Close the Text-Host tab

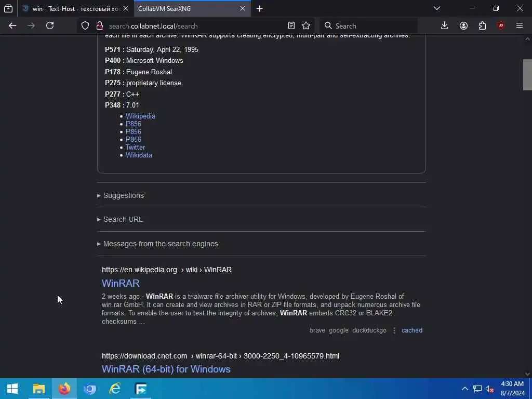126,8
